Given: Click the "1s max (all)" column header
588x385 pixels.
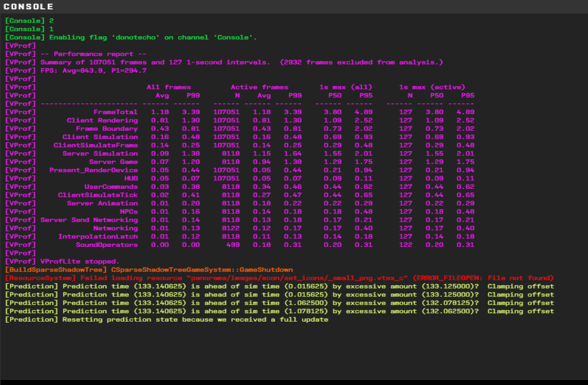Looking at the screenshot, I should point(346,87).
